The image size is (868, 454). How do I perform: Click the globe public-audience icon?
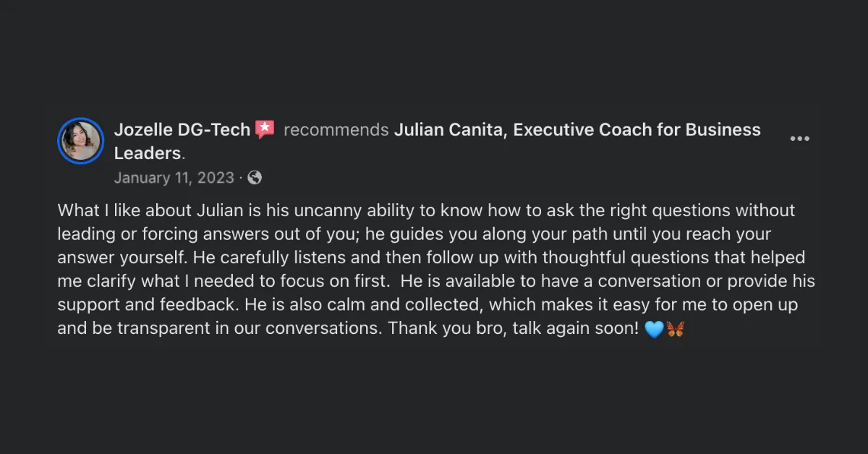click(255, 178)
